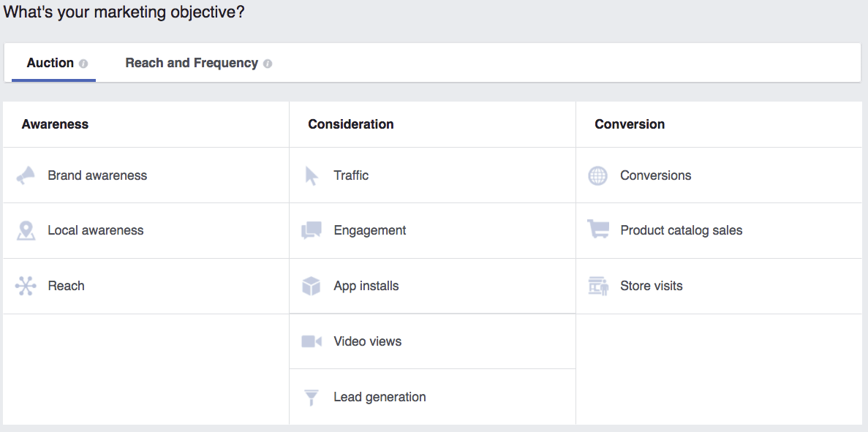Image resolution: width=868 pixels, height=432 pixels.
Task: Select the Auction tab
Action: point(51,63)
